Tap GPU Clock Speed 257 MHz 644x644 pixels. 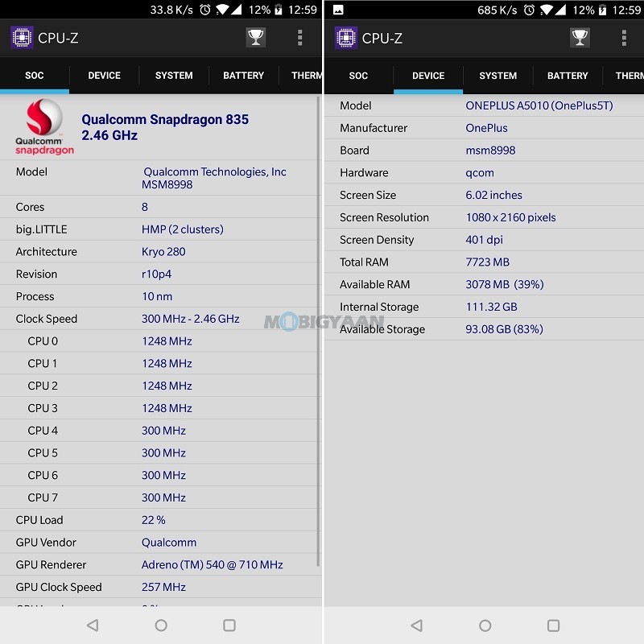pyautogui.click(x=164, y=587)
